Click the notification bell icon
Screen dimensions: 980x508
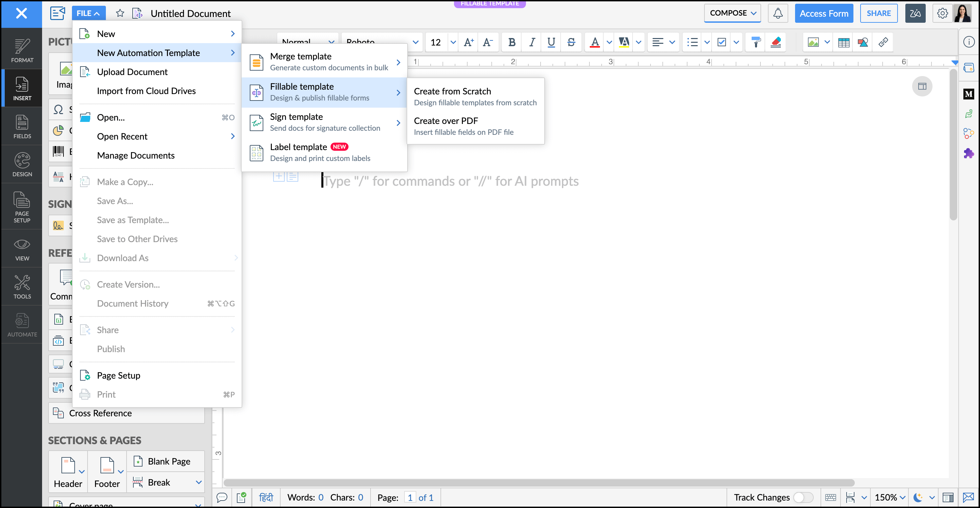[x=778, y=13]
